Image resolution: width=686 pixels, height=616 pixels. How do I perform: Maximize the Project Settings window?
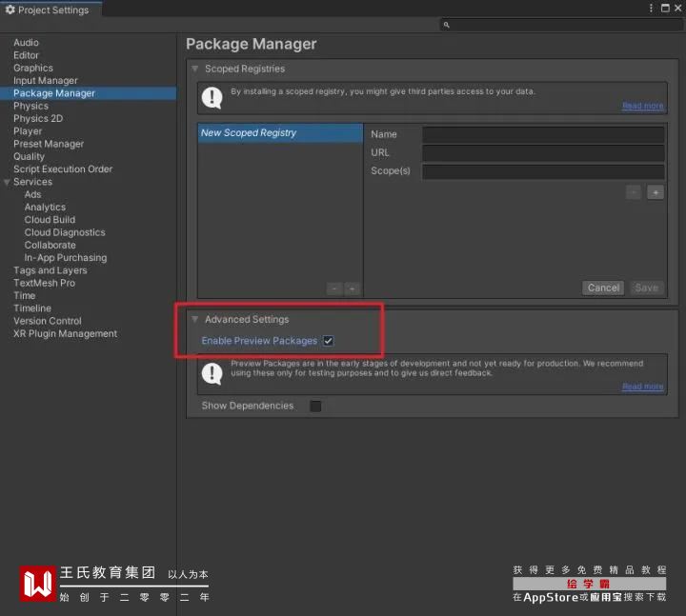(x=665, y=9)
